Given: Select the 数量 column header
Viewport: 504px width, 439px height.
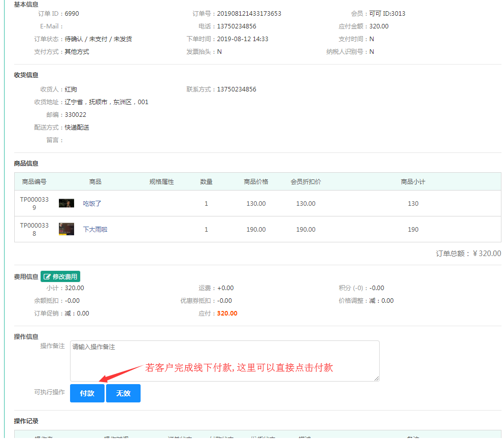Looking at the screenshot, I should [x=206, y=182].
